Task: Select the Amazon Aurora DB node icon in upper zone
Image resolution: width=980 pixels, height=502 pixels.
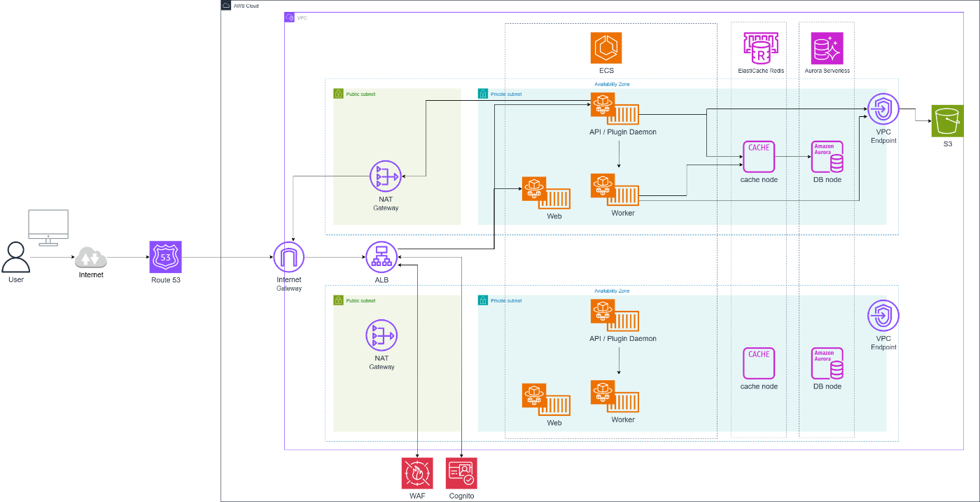Action: click(827, 157)
